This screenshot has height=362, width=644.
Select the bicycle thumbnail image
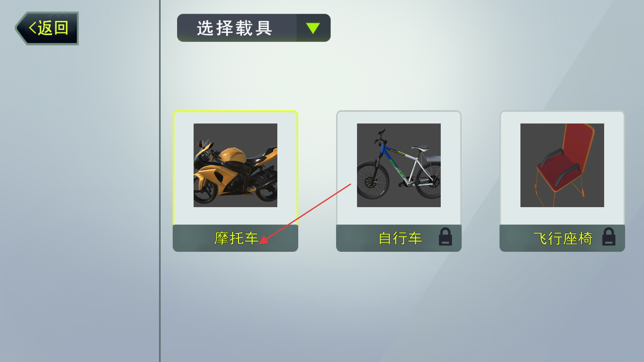point(399,165)
